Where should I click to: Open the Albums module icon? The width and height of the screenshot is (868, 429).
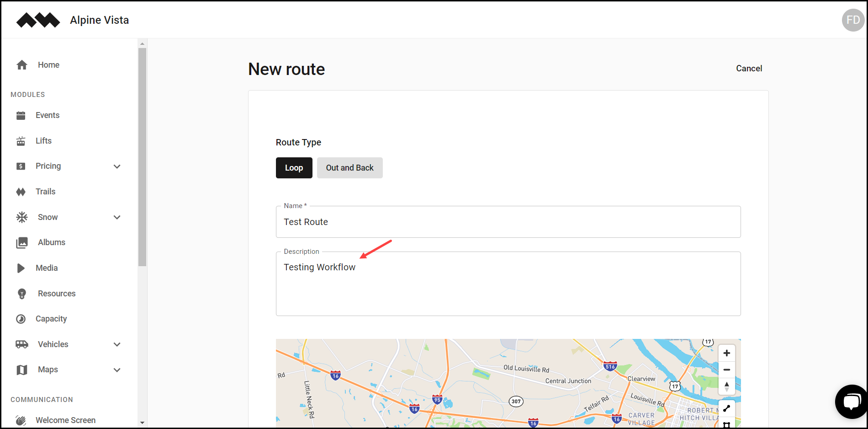click(x=21, y=242)
